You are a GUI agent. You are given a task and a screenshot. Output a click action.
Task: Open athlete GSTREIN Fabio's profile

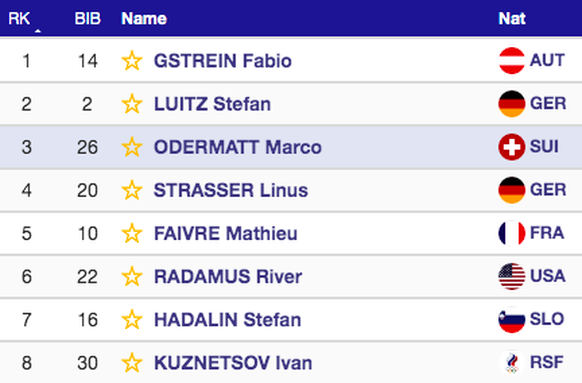tap(223, 60)
